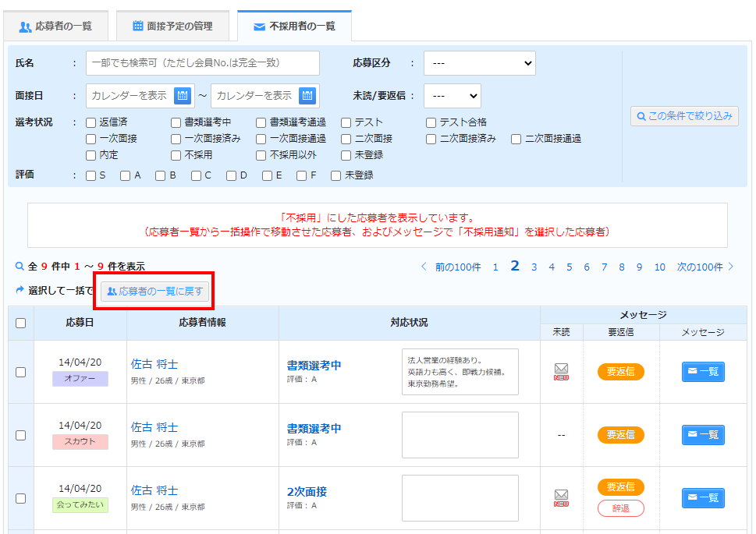
Task: Check rating E checkbox
Action: [267, 176]
